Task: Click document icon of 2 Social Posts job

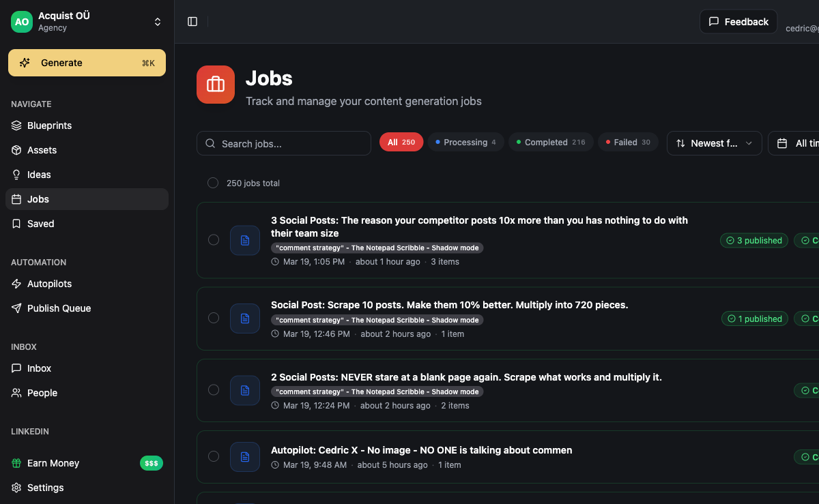Action: pyautogui.click(x=245, y=390)
